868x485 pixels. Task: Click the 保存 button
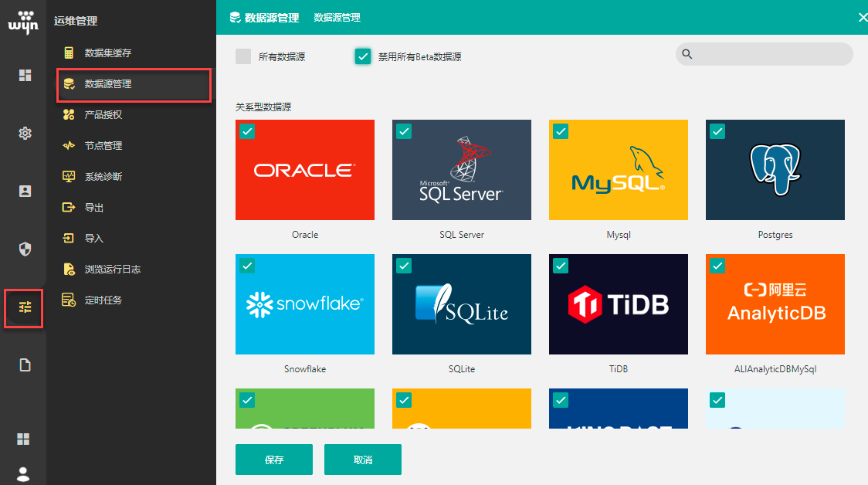tap(274, 460)
